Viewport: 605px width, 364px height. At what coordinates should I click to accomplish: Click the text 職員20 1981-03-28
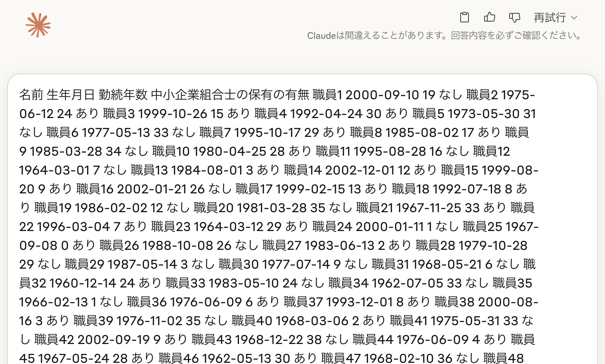pos(250,207)
